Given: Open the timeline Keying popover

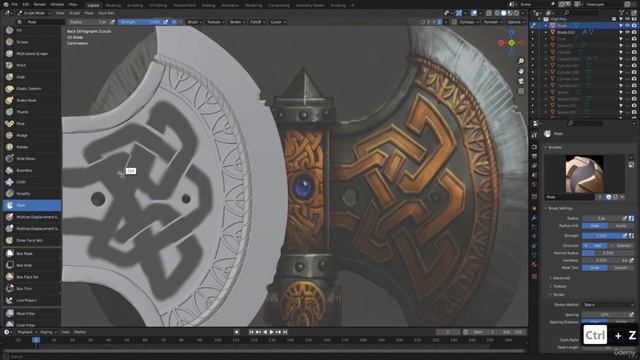Looking at the screenshot, I should point(48,332).
